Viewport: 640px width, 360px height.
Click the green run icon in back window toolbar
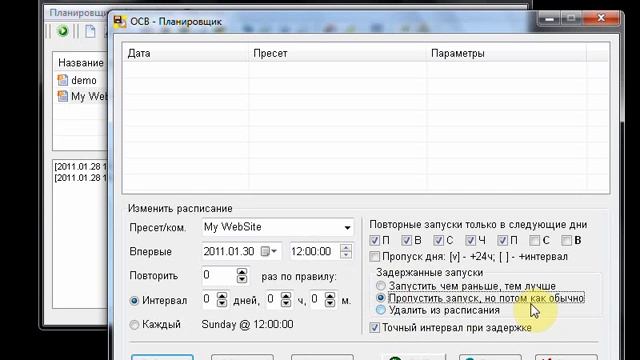(x=62, y=31)
